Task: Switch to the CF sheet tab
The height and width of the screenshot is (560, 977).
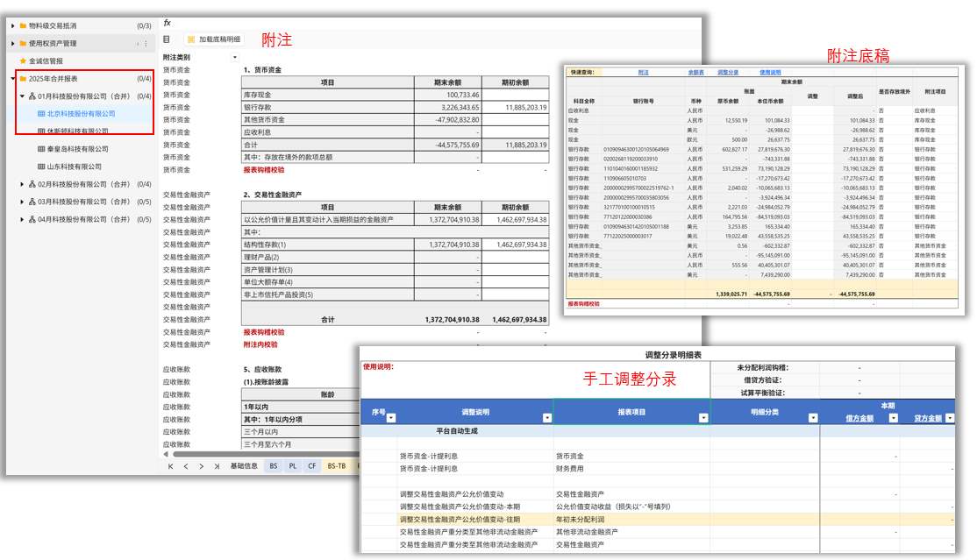Action: (312, 466)
